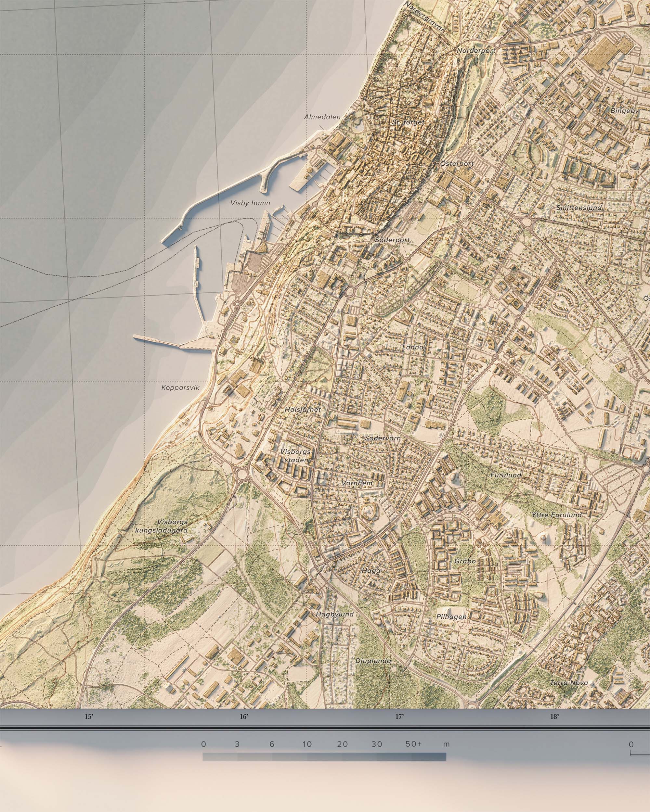
Task: Select the Almedalen label near the coast
Action: coord(322,117)
